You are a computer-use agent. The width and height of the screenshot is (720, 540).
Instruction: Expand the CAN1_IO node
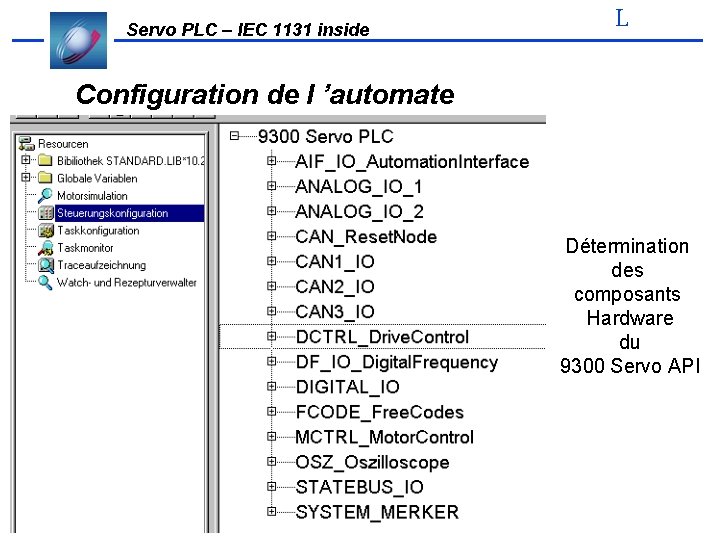pyautogui.click(x=271, y=261)
